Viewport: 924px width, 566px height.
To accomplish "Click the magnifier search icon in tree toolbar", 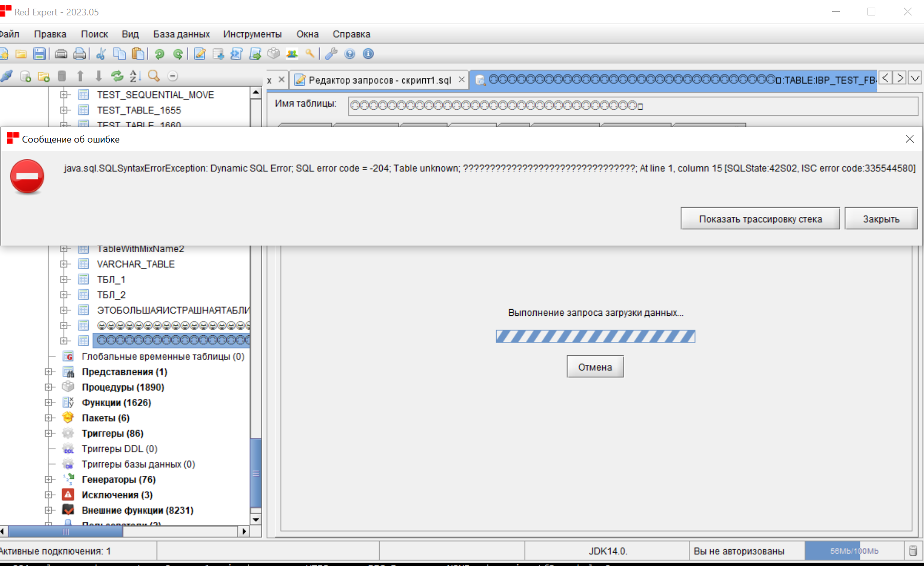I will [x=153, y=76].
